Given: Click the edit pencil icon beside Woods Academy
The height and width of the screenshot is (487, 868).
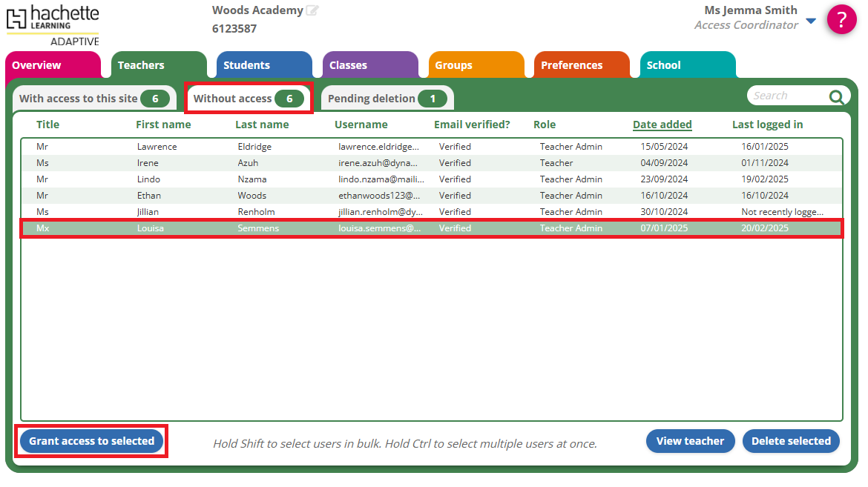Looking at the screenshot, I should [x=312, y=10].
